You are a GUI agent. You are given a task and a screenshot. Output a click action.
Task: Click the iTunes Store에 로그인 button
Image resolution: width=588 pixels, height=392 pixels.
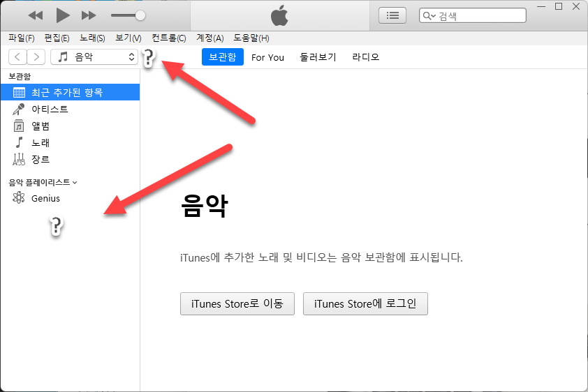click(x=365, y=303)
